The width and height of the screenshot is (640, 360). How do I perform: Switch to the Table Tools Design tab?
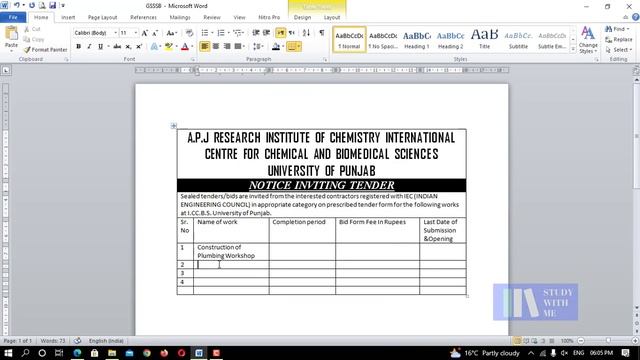click(x=302, y=18)
